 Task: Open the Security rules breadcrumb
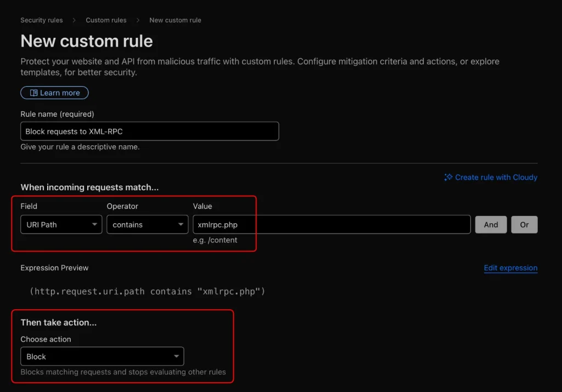pos(42,20)
